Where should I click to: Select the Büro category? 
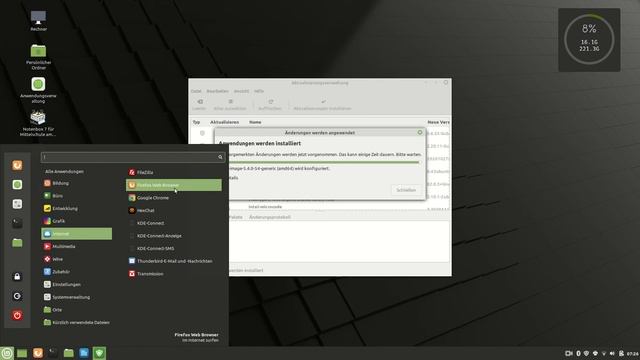pos(76,196)
